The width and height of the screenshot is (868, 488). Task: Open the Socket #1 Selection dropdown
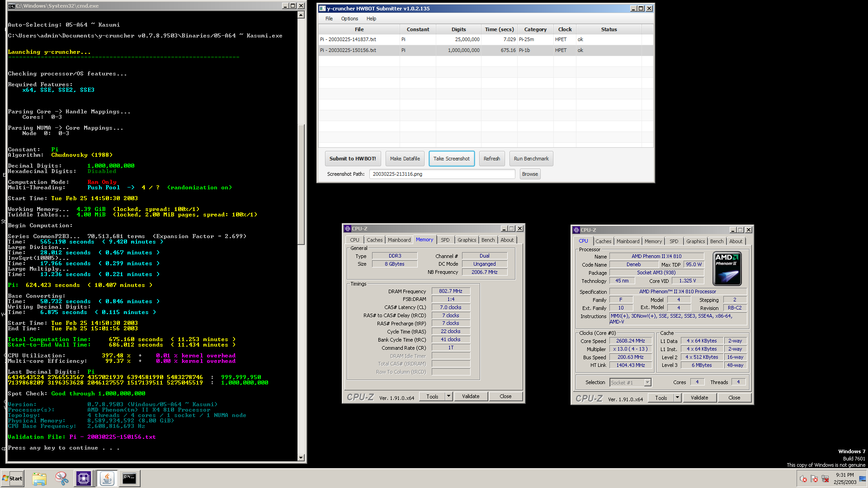coord(631,383)
